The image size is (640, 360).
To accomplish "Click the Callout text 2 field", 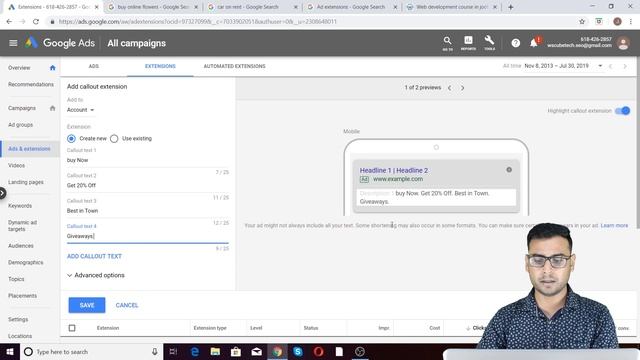I will (x=148, y=185).
